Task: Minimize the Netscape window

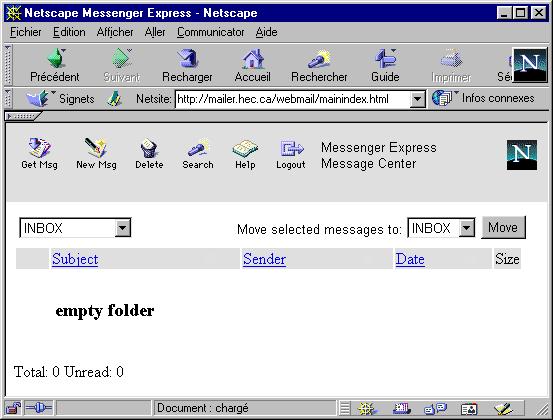Action: tap(504, 13)
